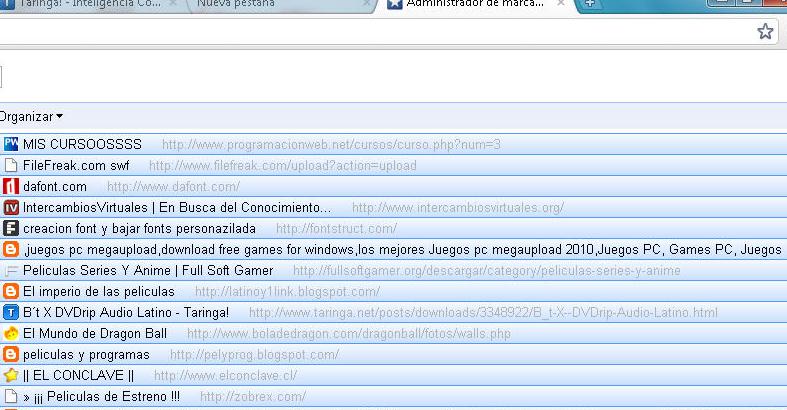
Task: Select Peliculas Series Y Anime | Full Soft Gamer
Action: pos(148,270)
